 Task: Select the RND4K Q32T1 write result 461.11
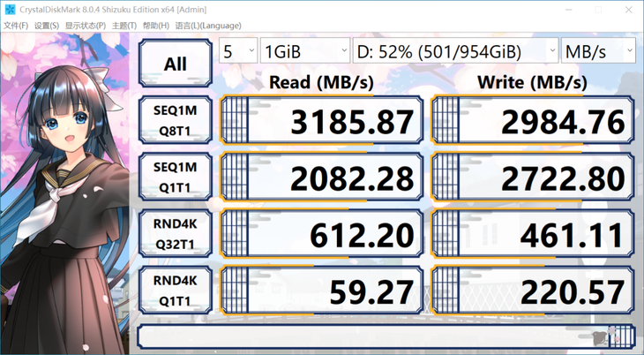[532, 234]
